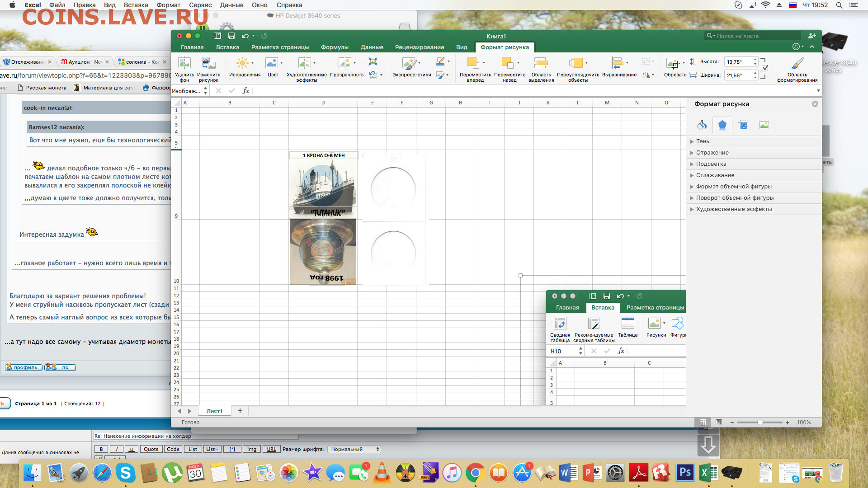
Task: Click the Save icon in Excel title bar
Action: 231,36
